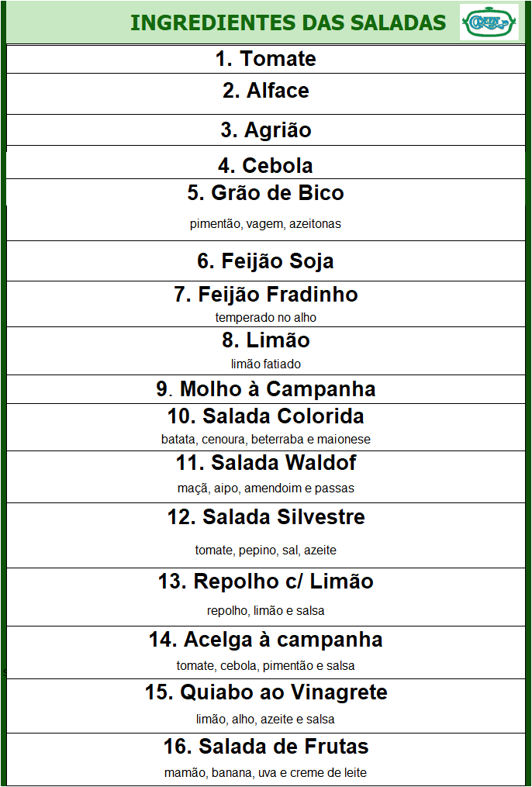Click the 3. Agrião entry

click(x=266, y=130)
